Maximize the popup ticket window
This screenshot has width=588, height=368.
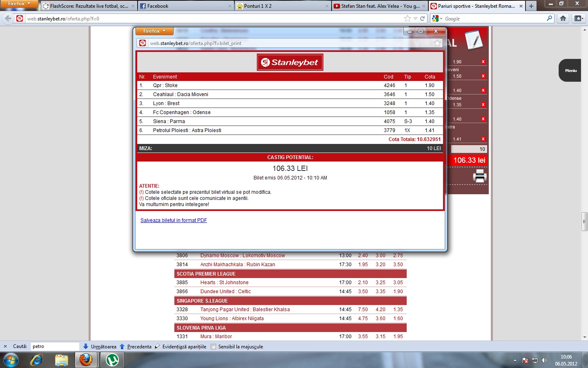point(421,31)
